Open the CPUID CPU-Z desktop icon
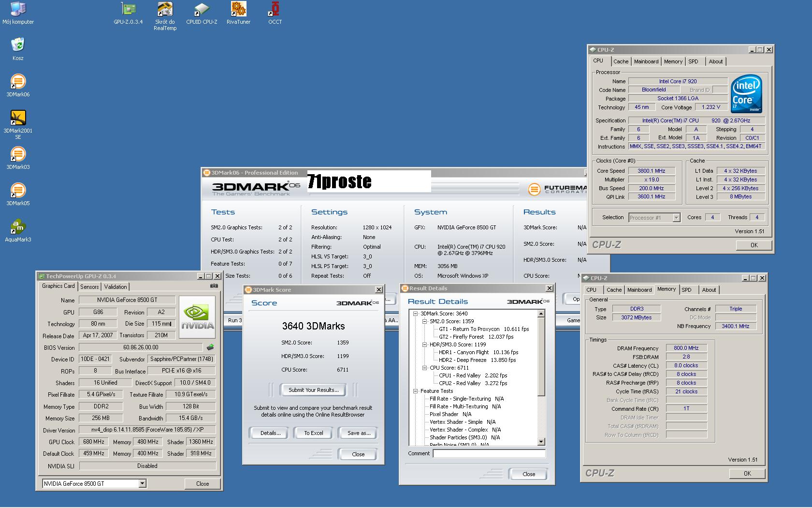The height and width of the screenshot is (508, 812). (202, 13)
